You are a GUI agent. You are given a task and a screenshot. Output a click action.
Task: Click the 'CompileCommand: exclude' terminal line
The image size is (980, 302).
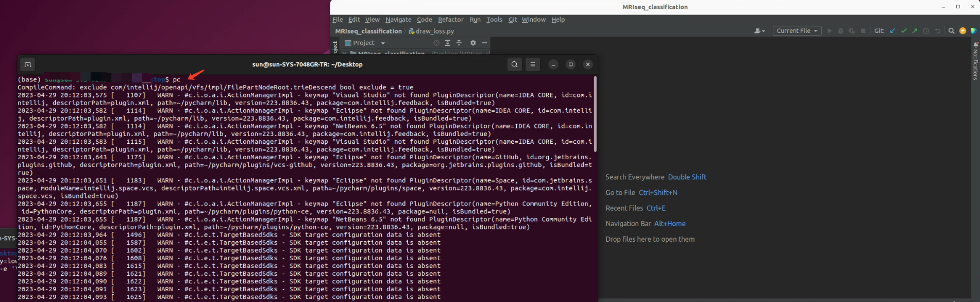215,87
